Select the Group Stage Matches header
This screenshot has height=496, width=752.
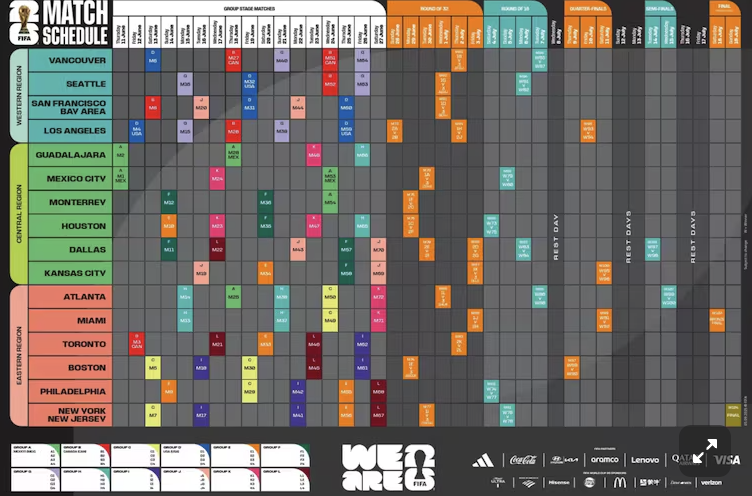coord(248,8)
